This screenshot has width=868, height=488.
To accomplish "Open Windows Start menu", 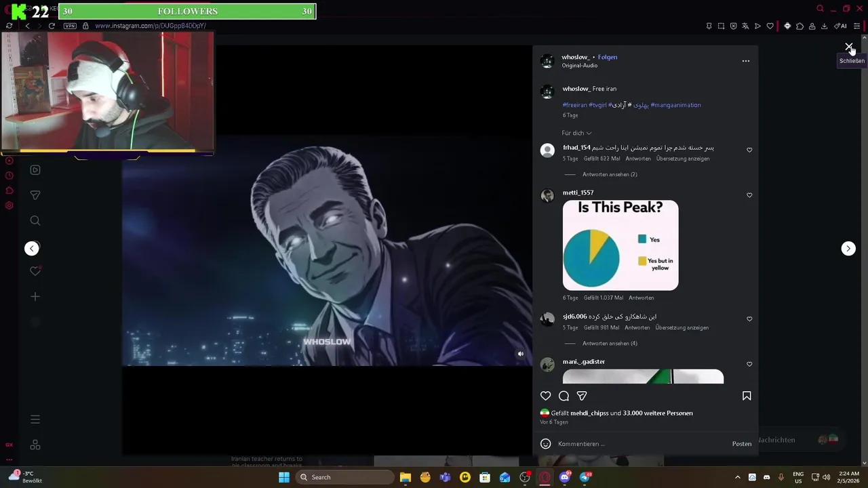I will (x=284, y=477).
